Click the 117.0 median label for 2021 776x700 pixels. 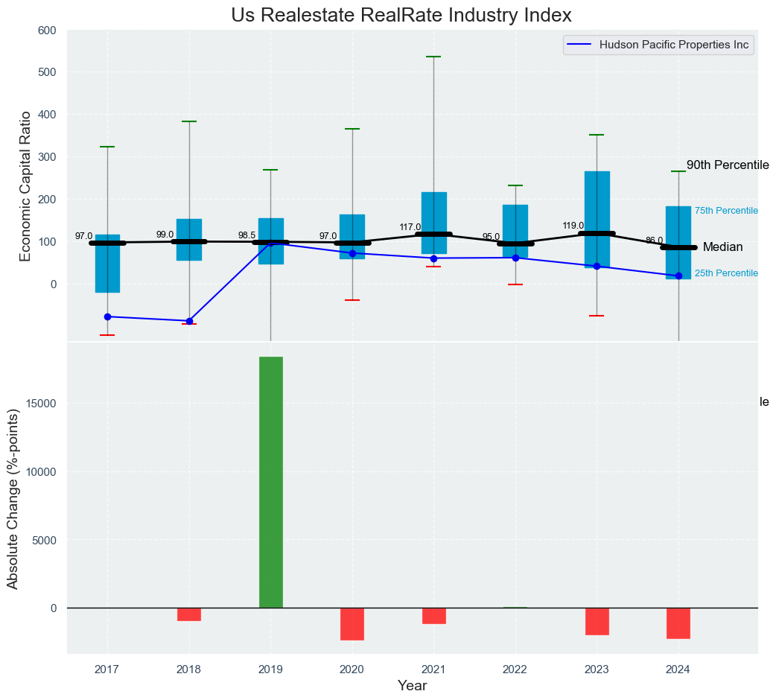coord(410,227)
